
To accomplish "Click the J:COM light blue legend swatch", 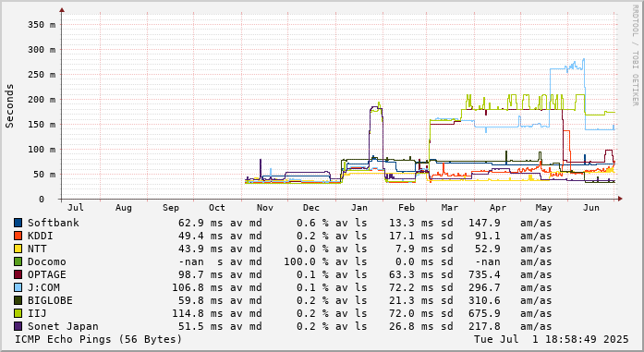I will pos(18,287).
